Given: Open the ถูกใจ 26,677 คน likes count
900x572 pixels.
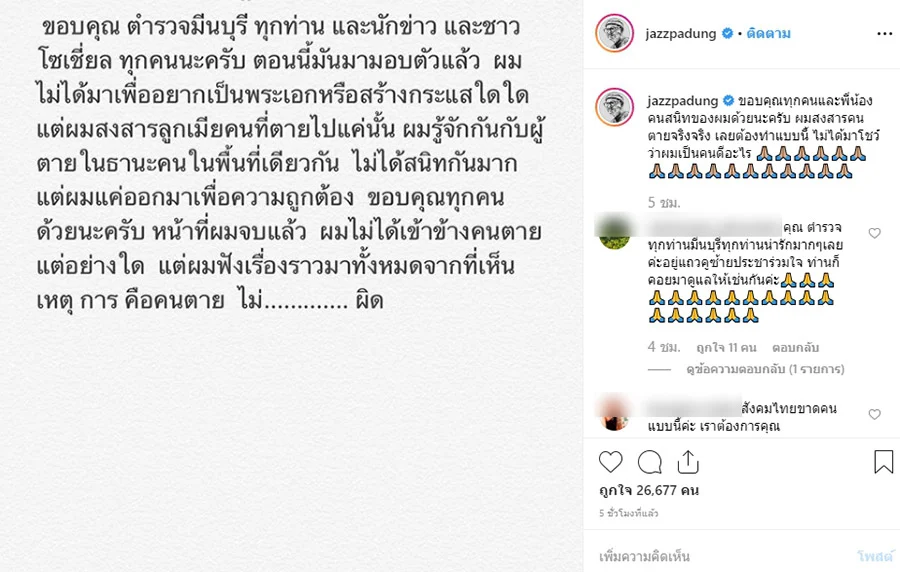Looking at the screenshot, I should tap(649, 491).
